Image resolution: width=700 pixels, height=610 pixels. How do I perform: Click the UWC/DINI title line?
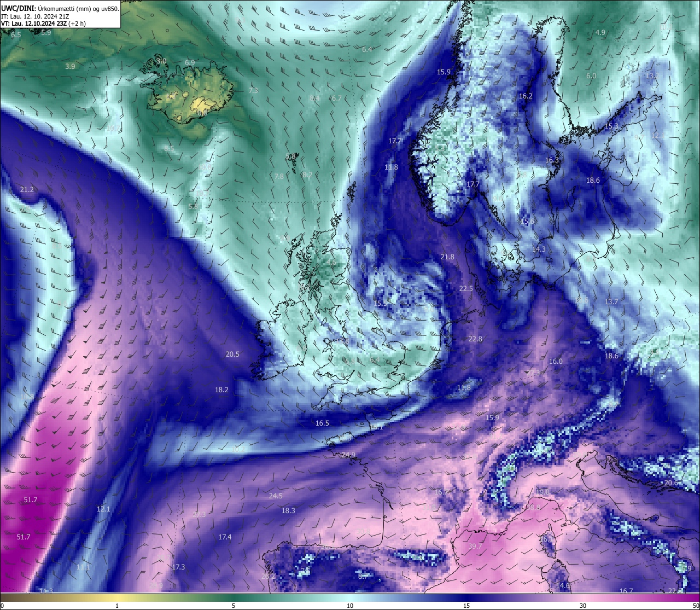pyautogui.click(x=60, y=8)
